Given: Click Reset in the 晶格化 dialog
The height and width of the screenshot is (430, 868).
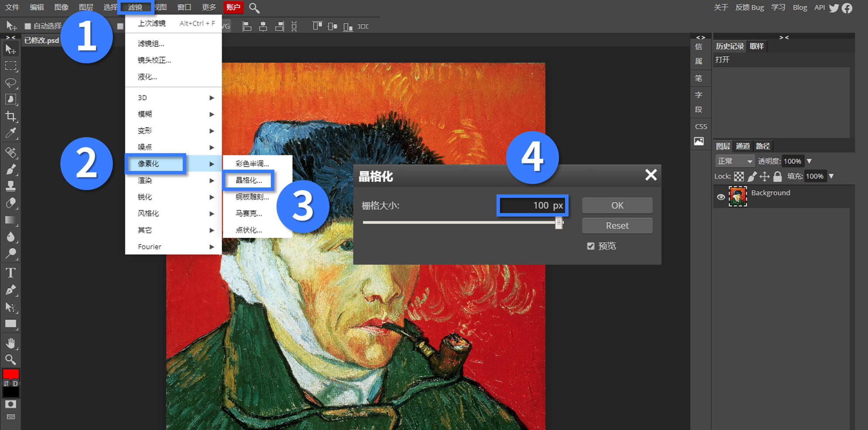Looking at the screenshot, I should point(617,225).
